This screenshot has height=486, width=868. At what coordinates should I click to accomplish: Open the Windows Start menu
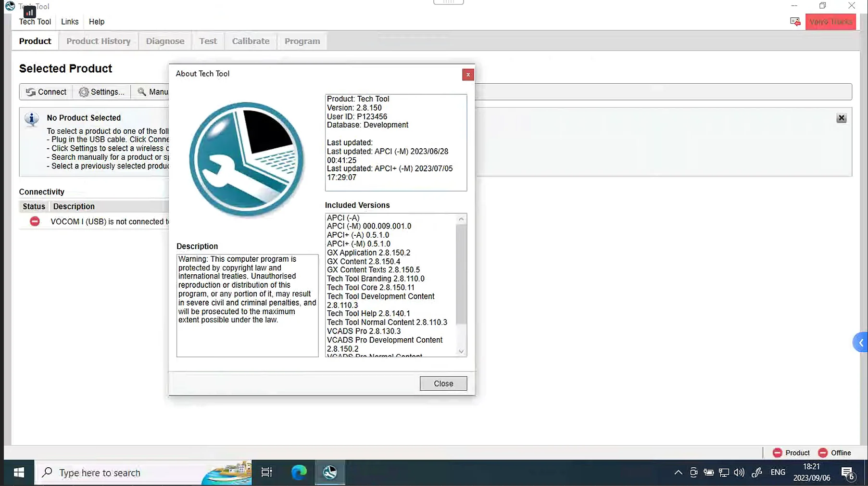[19, 473]
